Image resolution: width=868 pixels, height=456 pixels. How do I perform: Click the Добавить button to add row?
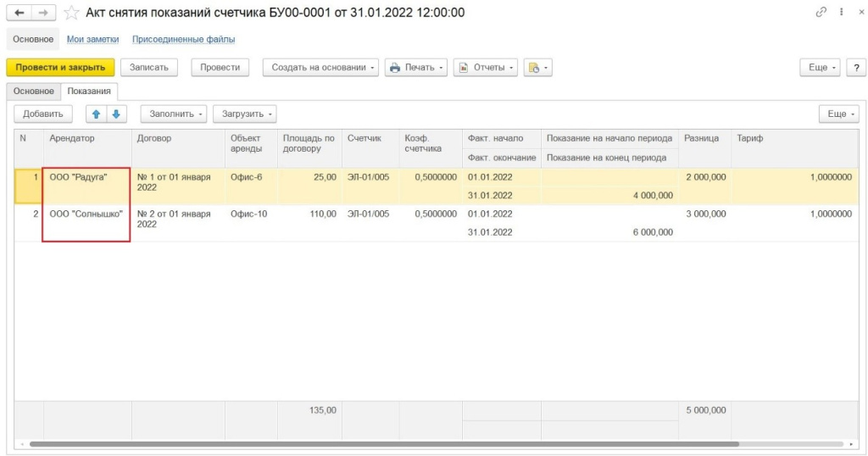[x=43, y=114]
